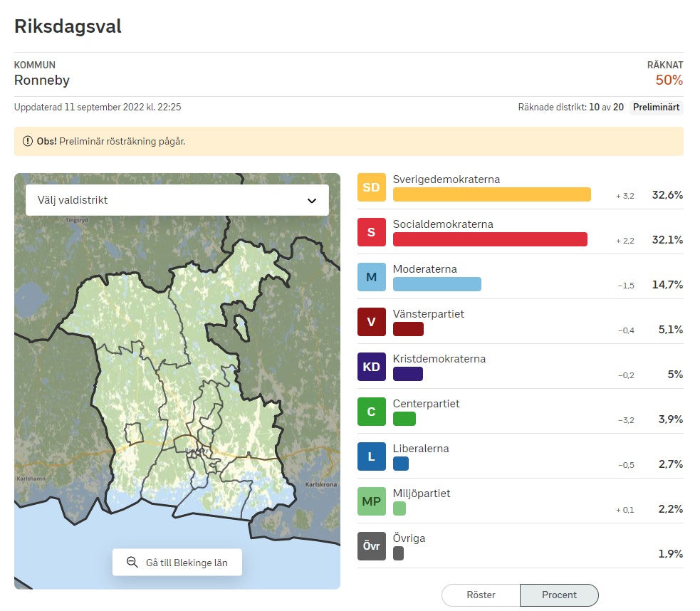This screenshot has height=611, width=700.
Task: Click the Sverigedemokraterna party name
Action: pyautogui.click(x=446, y=179)
